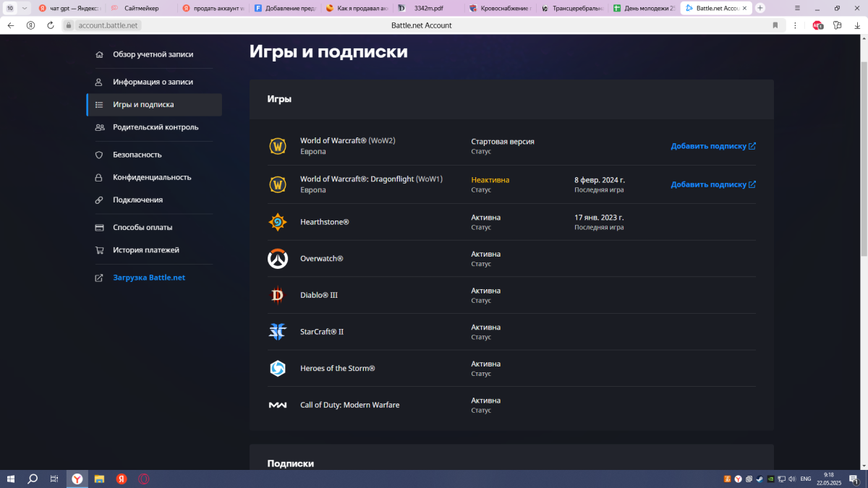Click the people icon beside Родительский контроль
Viewport: 868px width, 488px height.
click(99, 127)
